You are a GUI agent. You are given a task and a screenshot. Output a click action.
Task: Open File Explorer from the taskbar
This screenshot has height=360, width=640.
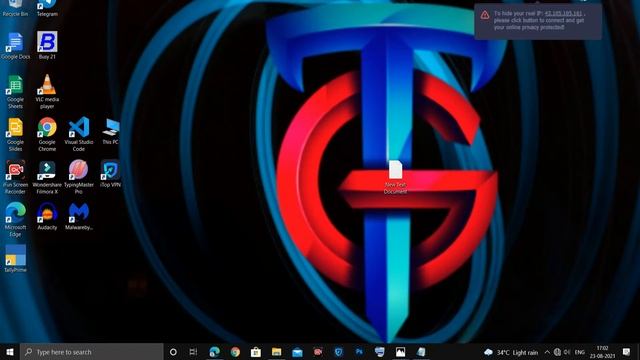coord(277,352)
